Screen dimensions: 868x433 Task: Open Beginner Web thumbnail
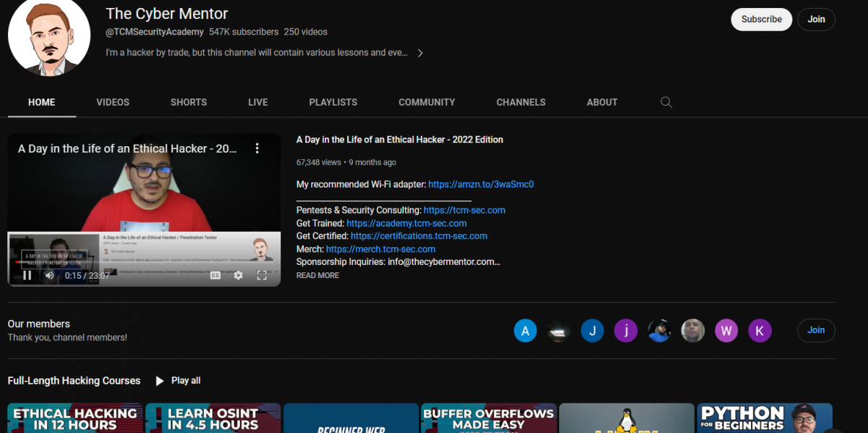coord(351,419)
